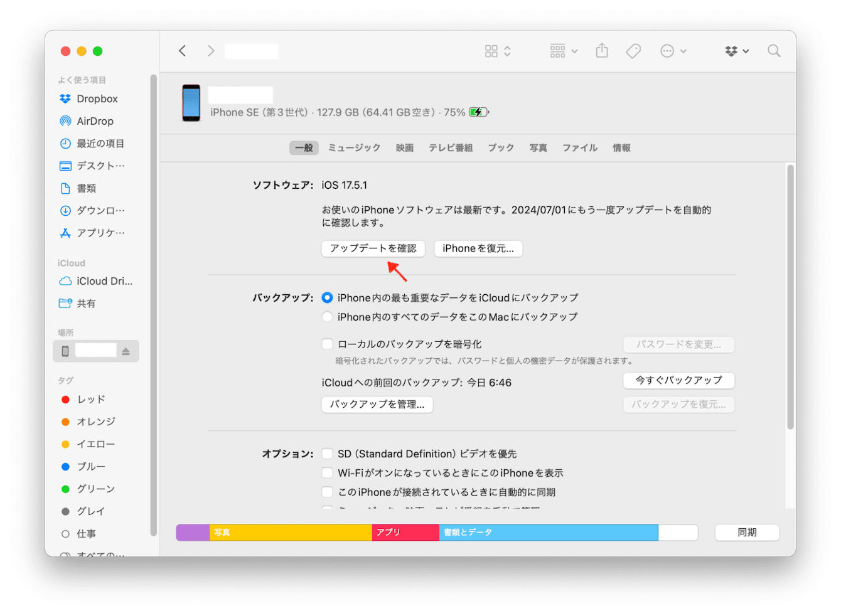The width and height of the screenshot is (841, 616).
Task: Click the 写真 storage bar segment
Action: [291, 533]
